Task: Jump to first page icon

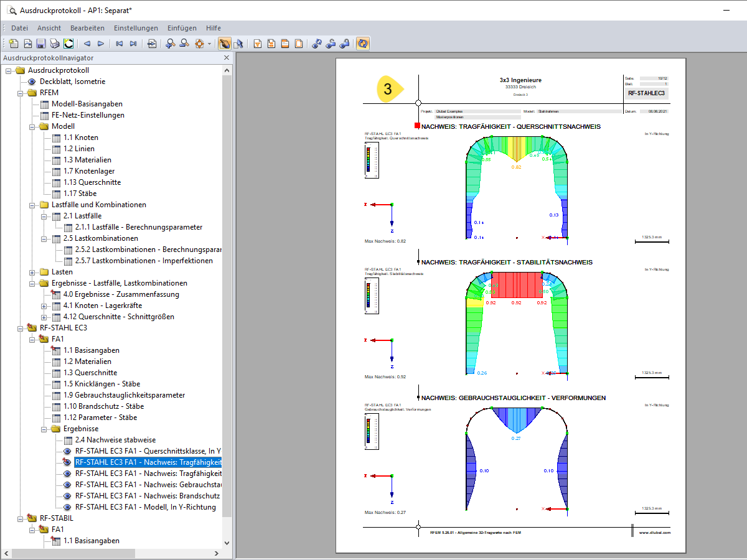Action: [x=120, y=44]
